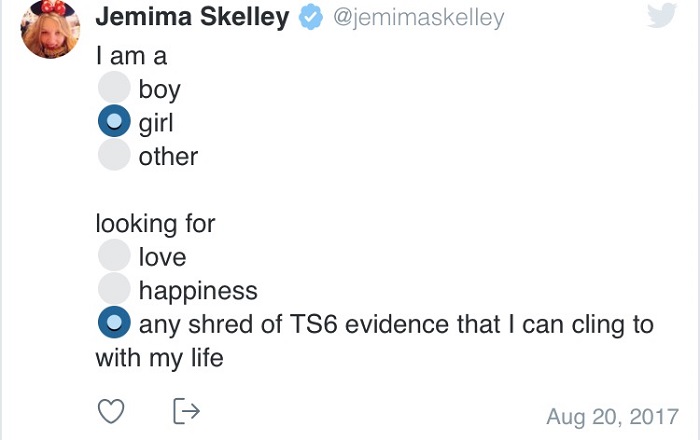This screenshot has height=440, width=700.
Task: Like the tweet with the heart icon
Action: (x=112, y=411)
